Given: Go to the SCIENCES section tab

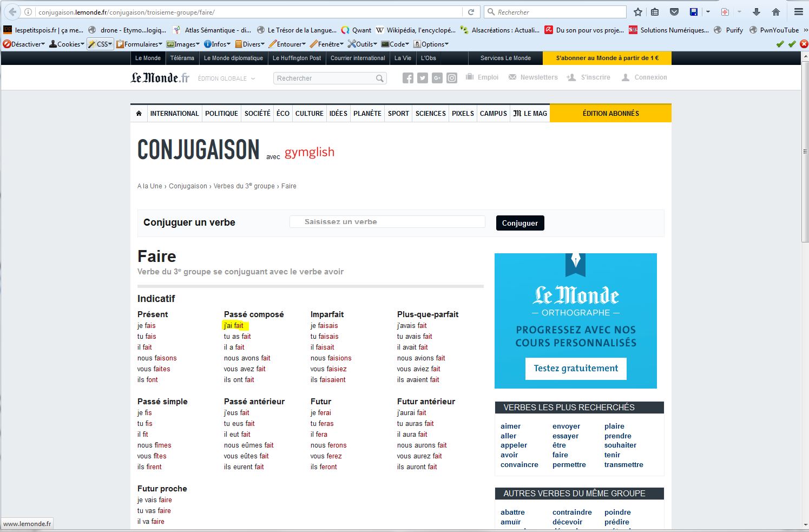Looking at the screenshot, I should coord(430,114).
